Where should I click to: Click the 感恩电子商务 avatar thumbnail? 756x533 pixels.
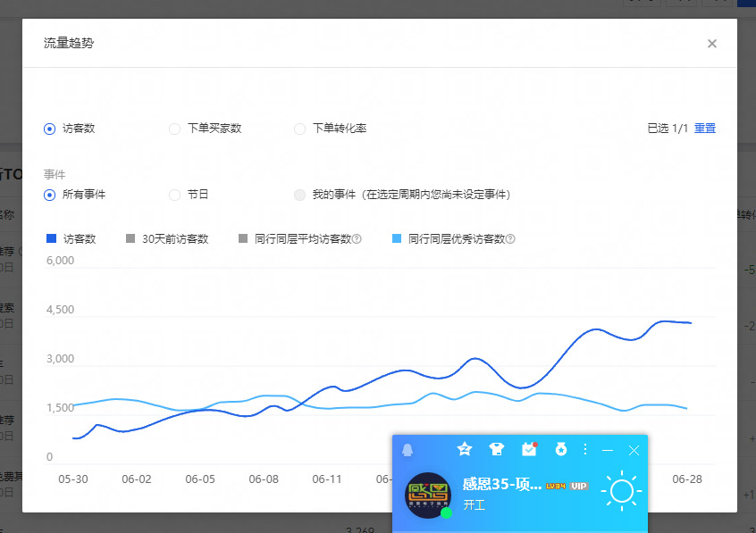[428, 494]
